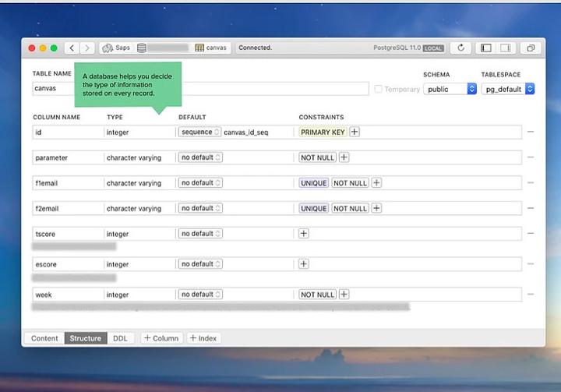The height and width of the screenshot is (392, 561).
Task: Refresh the table with the reload icon
Action: [x=460, y=48]
